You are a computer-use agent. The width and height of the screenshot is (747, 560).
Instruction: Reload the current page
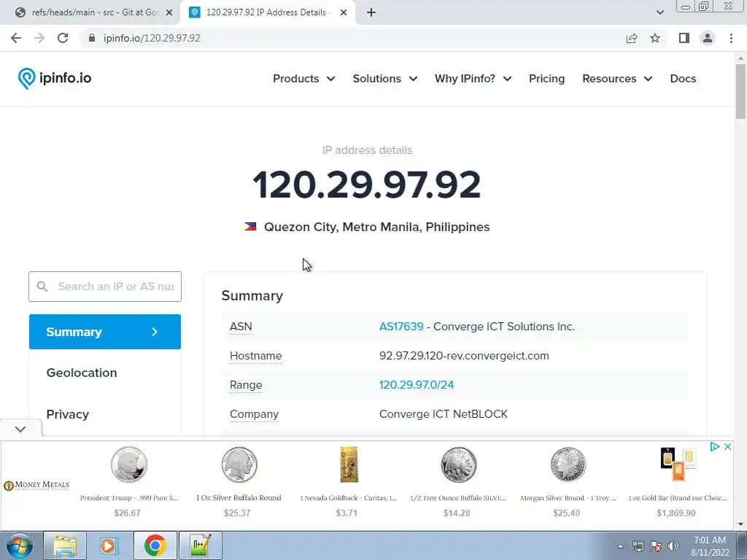tap(63, 38)
